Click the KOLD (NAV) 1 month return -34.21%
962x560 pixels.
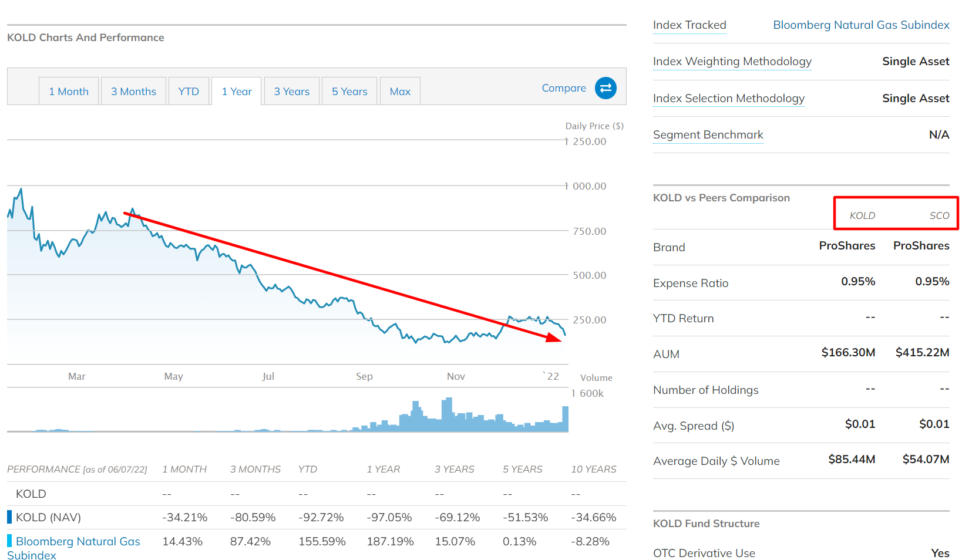pos(184,517)
